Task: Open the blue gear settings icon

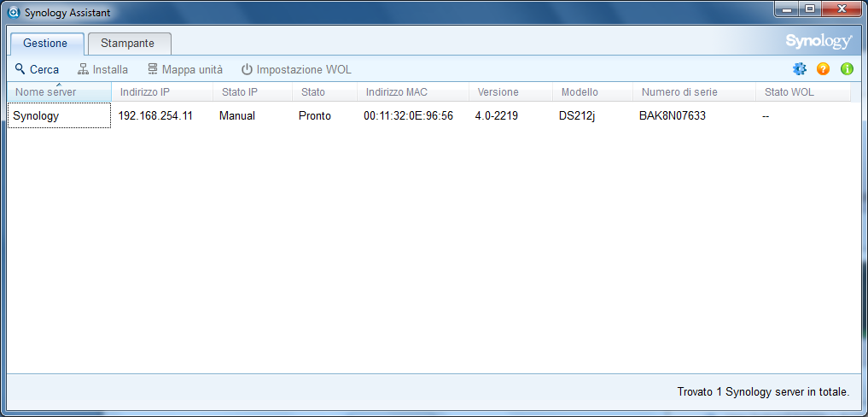Action: pos(799,69)
